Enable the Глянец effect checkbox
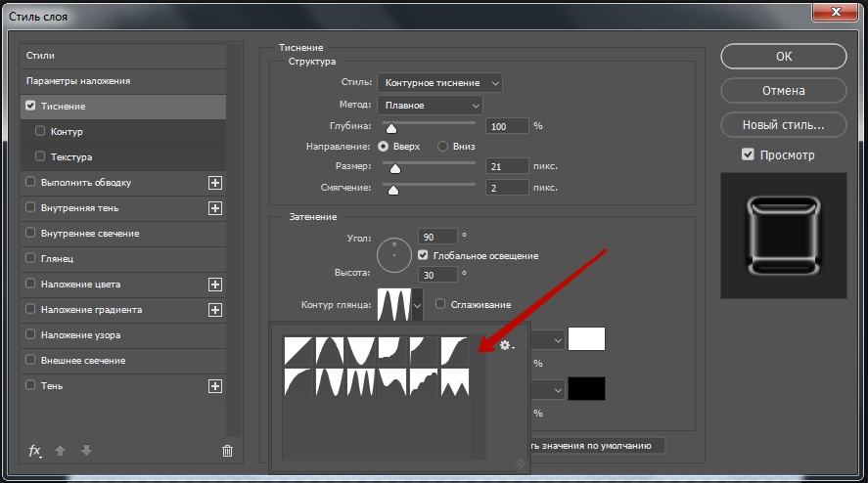 tap(30, 258)
